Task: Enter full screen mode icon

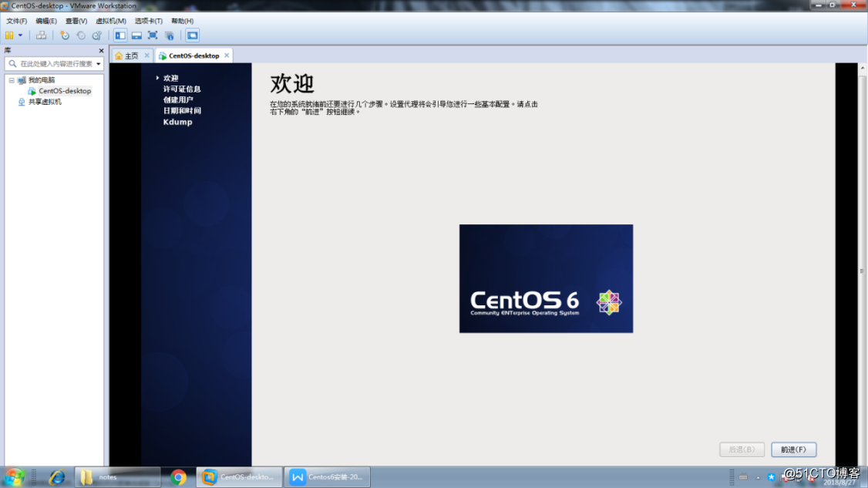Action: (153, 35)
